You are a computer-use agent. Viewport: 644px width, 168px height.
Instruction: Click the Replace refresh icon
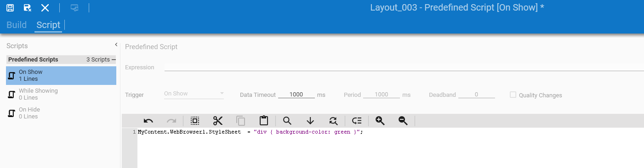(333, 121)
